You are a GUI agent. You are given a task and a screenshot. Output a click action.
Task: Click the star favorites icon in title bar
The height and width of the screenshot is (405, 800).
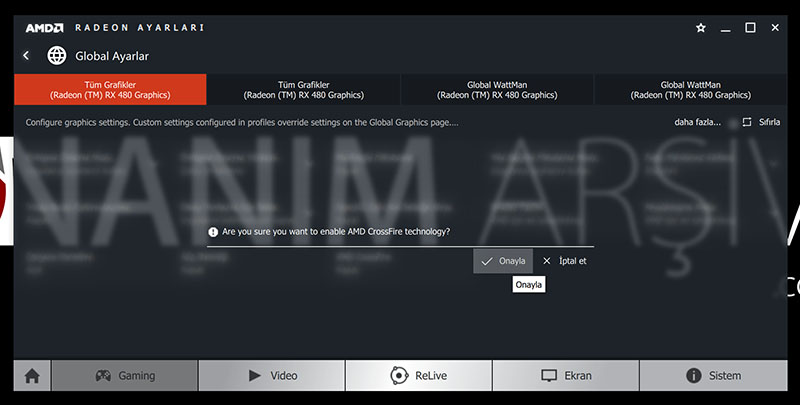click(x=701, y=28)
